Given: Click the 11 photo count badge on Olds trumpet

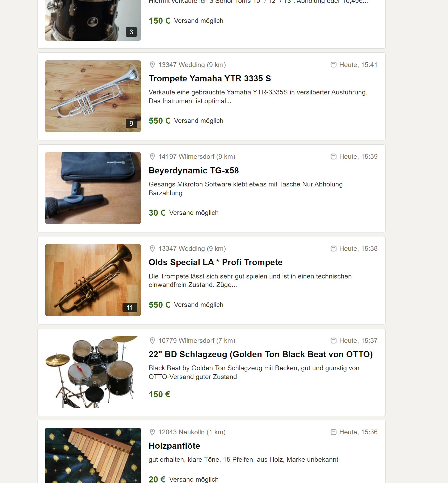Looking at the screenshot, I should [130, 307].
